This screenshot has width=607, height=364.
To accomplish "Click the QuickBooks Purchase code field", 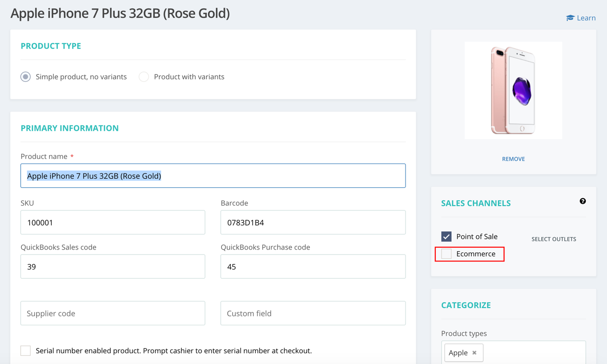I will click(x=313, y=266).
